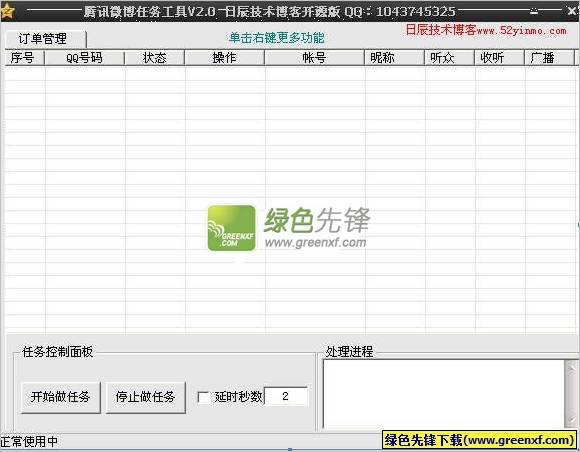The image size is (580, 452).
Task: Minimize the window using title bar button
Action: [534, 11]
